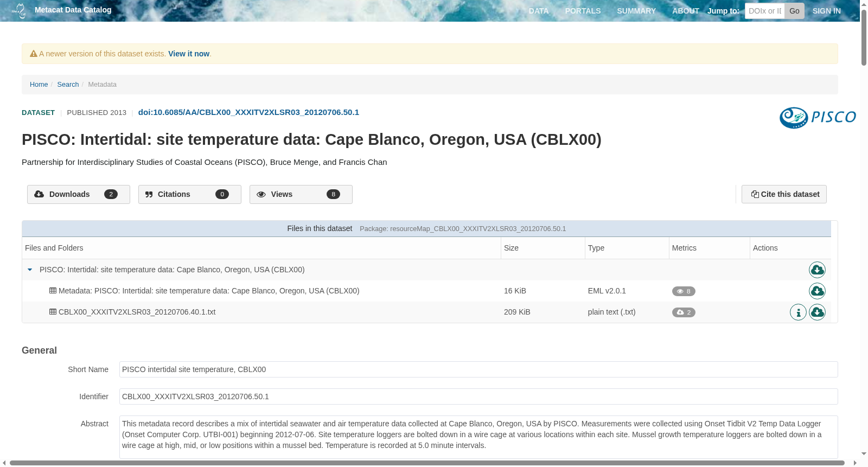Click the Downloads cloud icon
Viewport: 868px width, 467px height.
[x=39, y=194]
